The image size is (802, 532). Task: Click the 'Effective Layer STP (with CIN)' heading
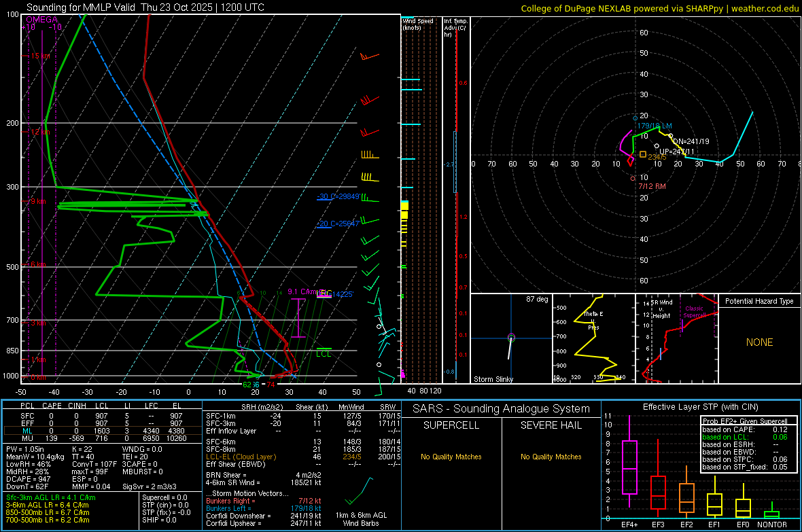coord(700,407)
